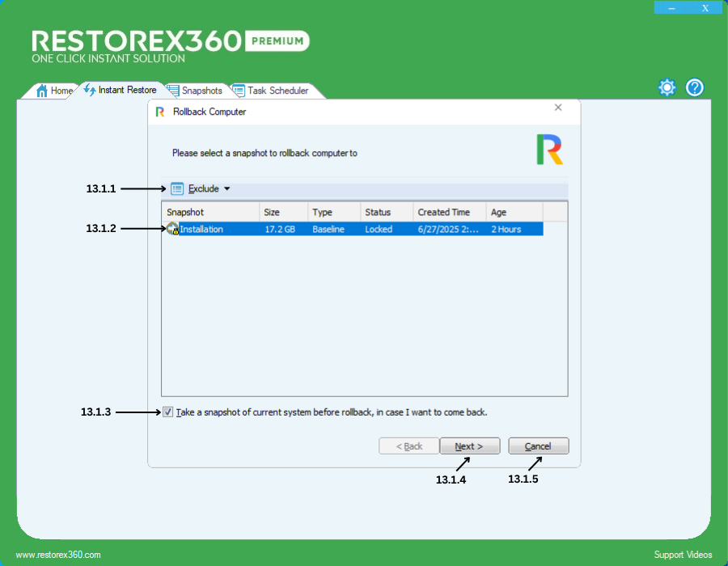
Task: Click the Task Scheduler tab icon
Action: [238, 91]
